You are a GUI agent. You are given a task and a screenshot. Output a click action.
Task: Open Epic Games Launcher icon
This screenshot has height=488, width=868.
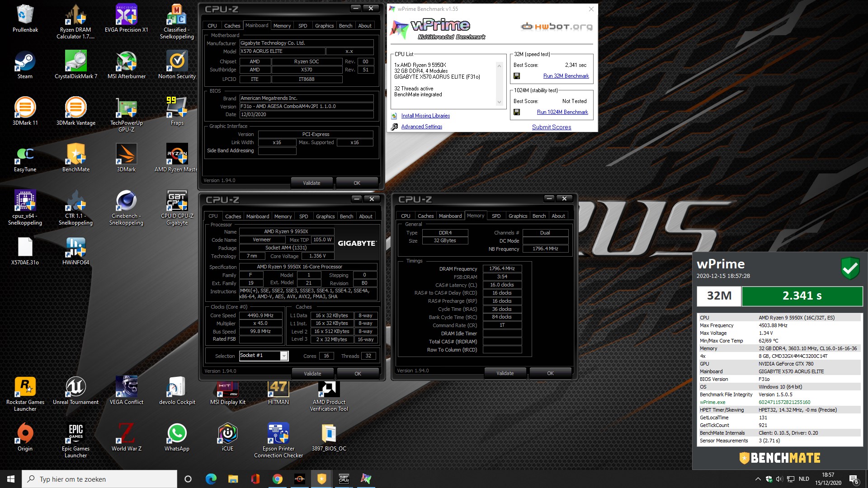point(75,441)
